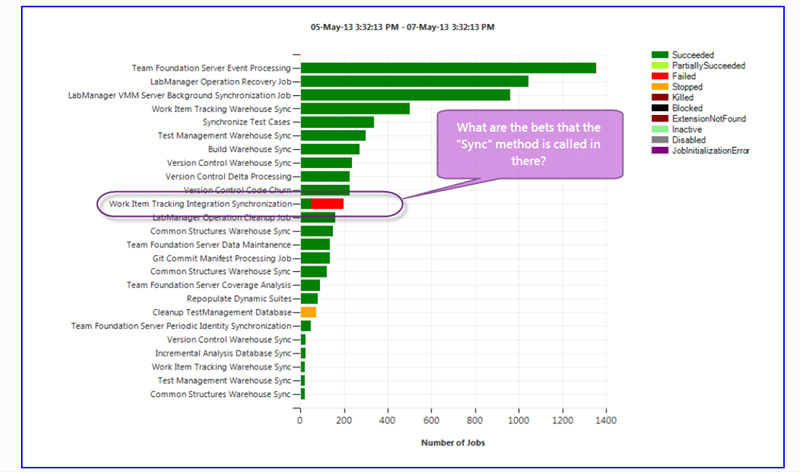This screenshot has width=800, height=472.
Task: Click the red Failed legend swatch
Action: [660, 76]
